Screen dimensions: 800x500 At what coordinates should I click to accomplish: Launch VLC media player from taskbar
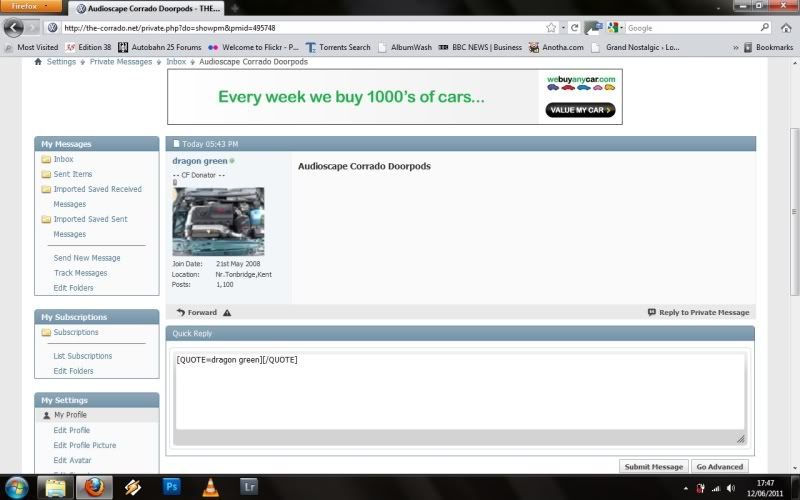pyautogui.click(x=210, y=487)
